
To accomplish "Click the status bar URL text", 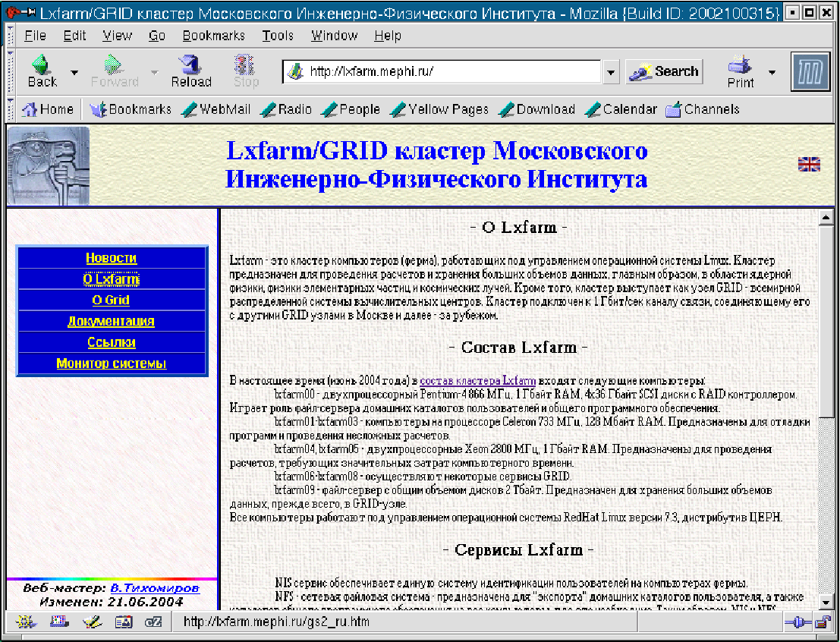I will click(276, 622).
